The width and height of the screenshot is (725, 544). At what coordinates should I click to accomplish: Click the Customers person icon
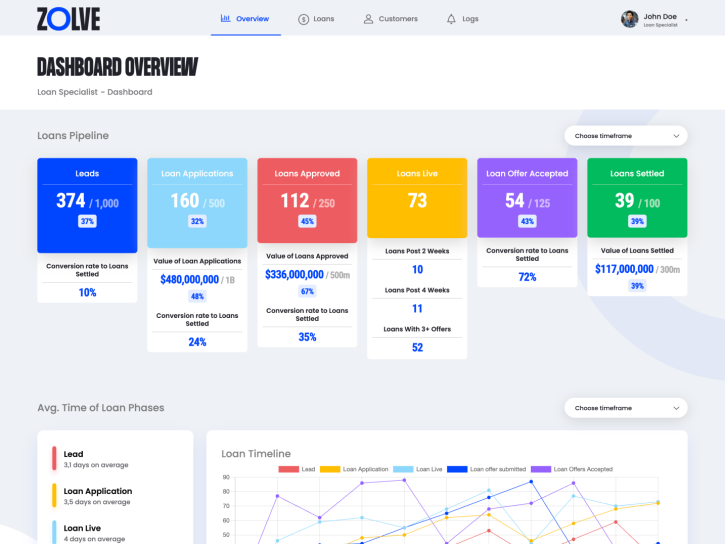[x=368, y=19]
